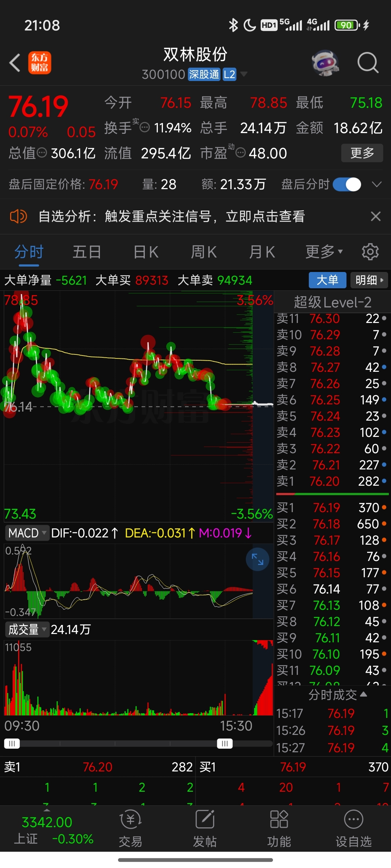Open the MACD indicator dropdown
The height and width of the screenshot is (868, 391).
27,533
